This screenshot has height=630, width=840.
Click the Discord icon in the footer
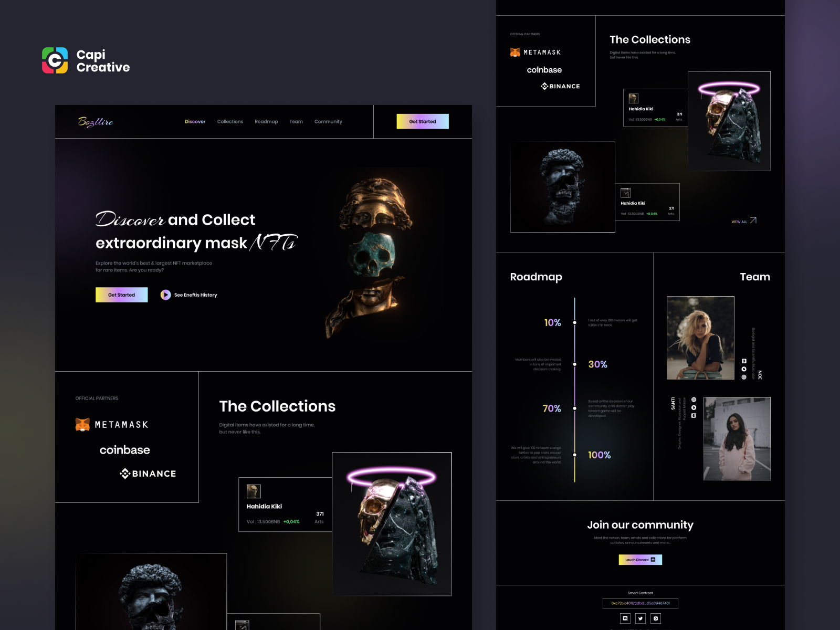(625, 618)
